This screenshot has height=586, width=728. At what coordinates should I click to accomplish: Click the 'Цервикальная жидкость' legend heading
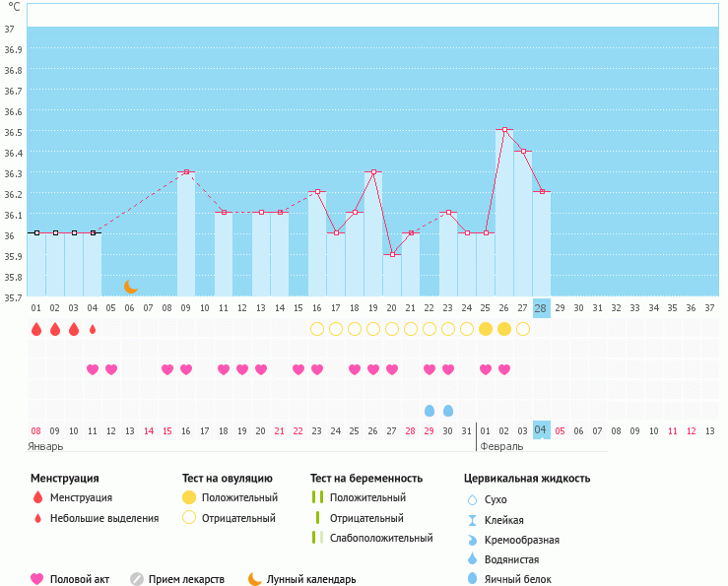click(x=527, y=479)
